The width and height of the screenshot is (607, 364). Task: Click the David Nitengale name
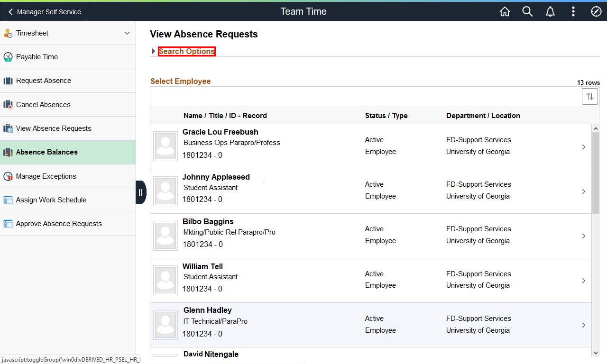211,354
